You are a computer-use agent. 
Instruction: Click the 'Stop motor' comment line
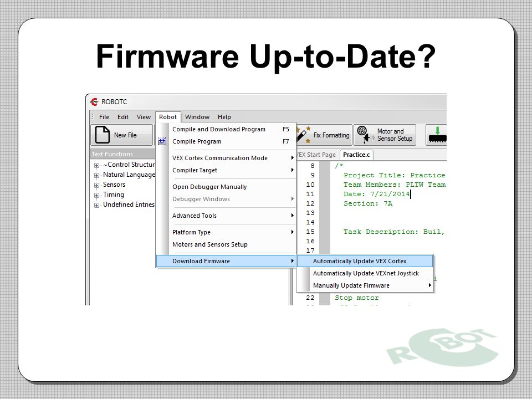point(356,298)
